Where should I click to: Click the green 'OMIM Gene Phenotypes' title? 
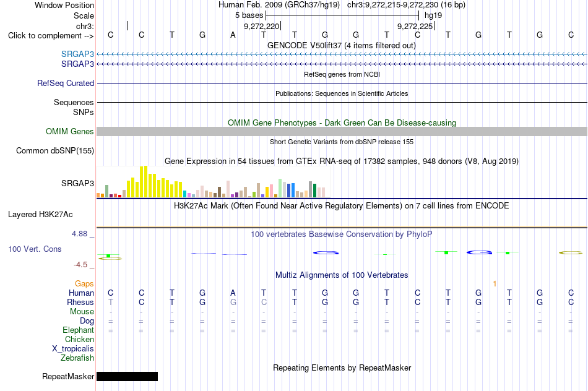342,123
